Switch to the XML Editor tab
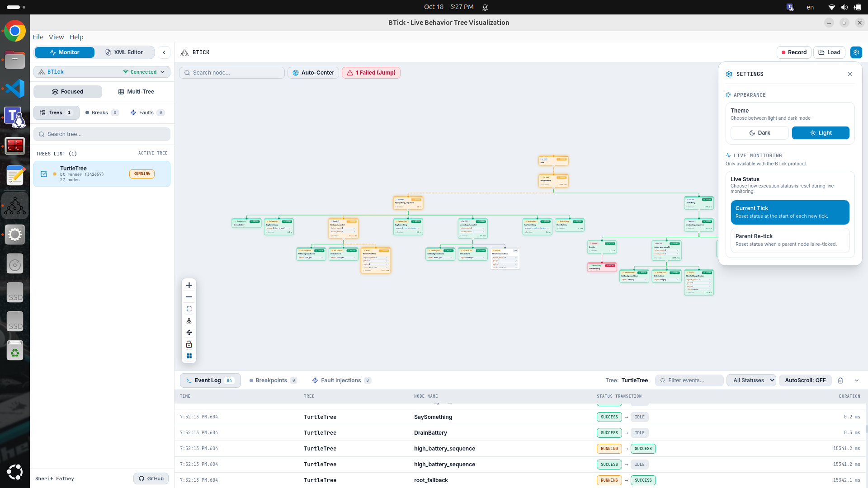Screen dimensions: 868x488 (x=124, y=52)
